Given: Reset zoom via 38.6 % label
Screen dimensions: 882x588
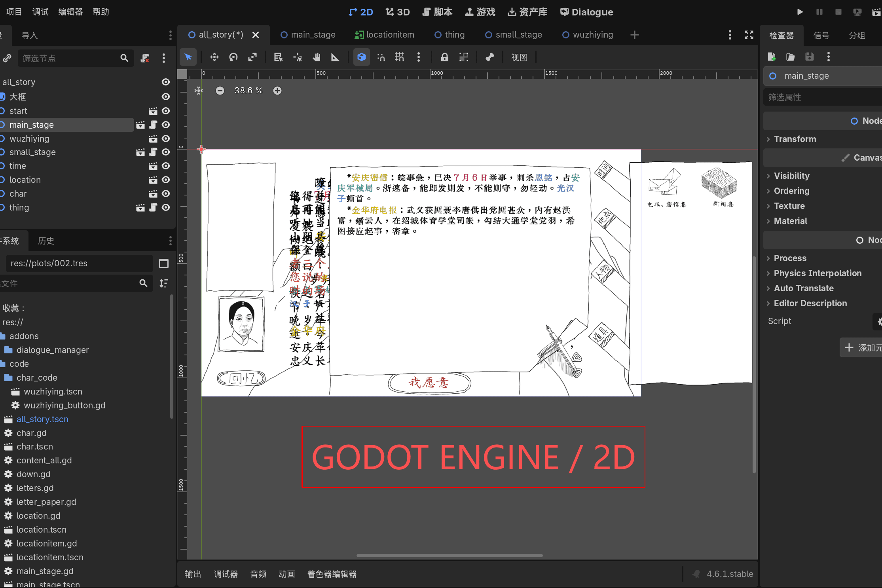Looking at the screenshot, I should tap(248, 91).
